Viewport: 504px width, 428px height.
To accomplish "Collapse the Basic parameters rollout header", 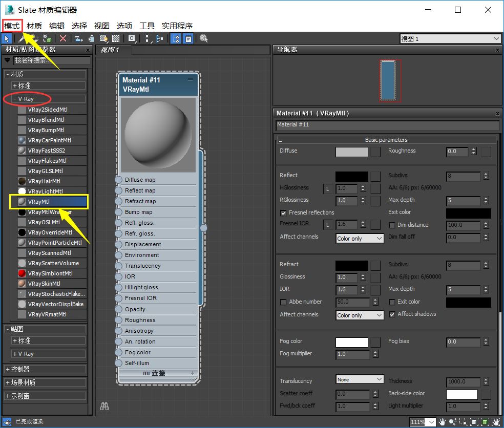I will click(386, 140).
